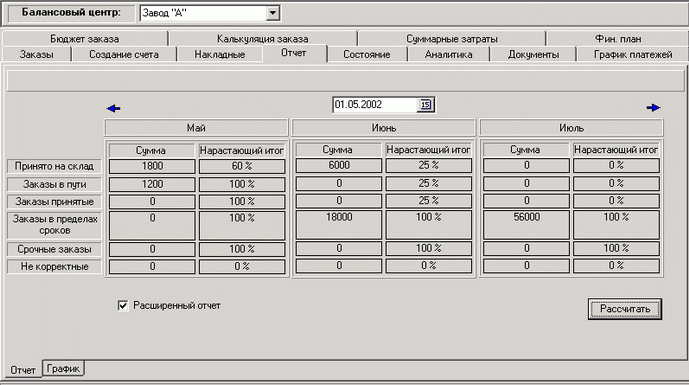Click the Не корректные row label
Image resolution: width=689 pixels, height=385 pixels.
click(x=54, y=266)
